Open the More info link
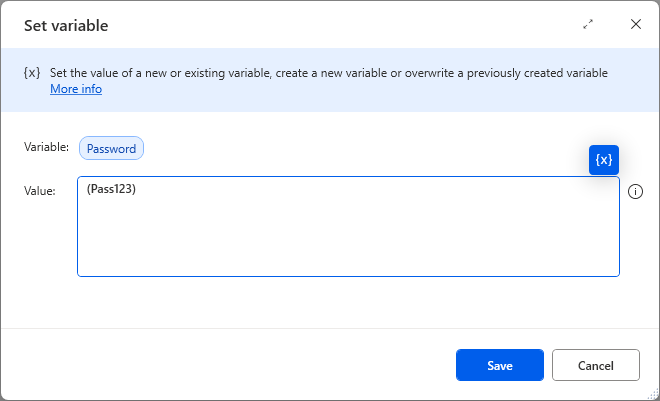The height and width of the screenshot is (401, 660). [x=76, y=89]
